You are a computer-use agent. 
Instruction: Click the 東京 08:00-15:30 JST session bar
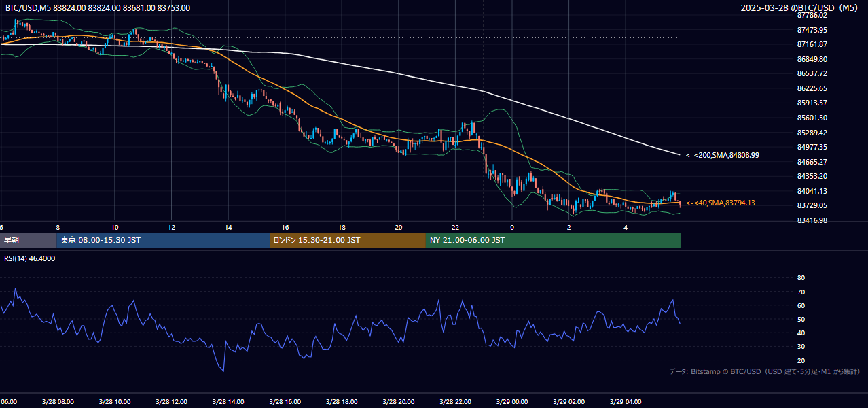coord(163,240)
